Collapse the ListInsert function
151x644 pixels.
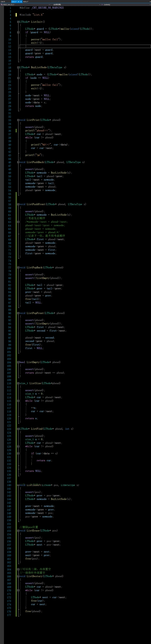point(18,485)
